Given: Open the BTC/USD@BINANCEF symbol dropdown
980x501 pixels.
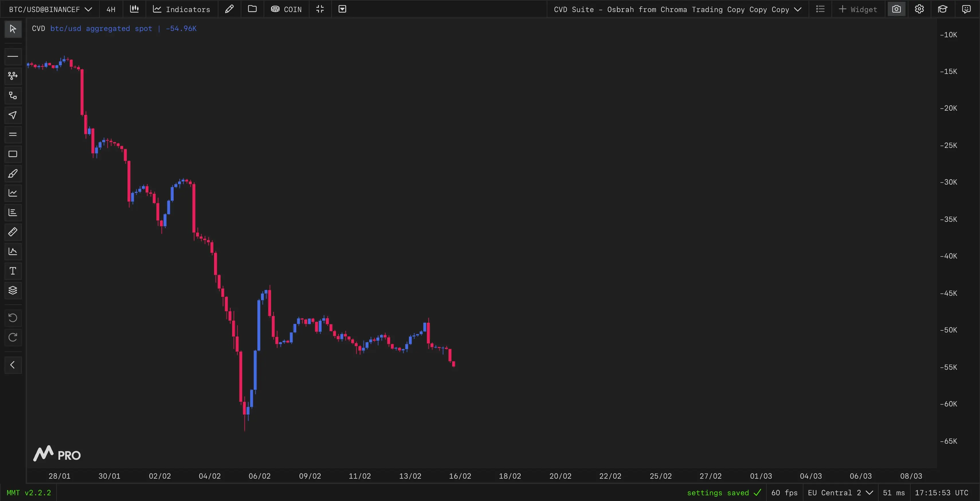Looking at the screenshot, I should [x=50, y=9].
